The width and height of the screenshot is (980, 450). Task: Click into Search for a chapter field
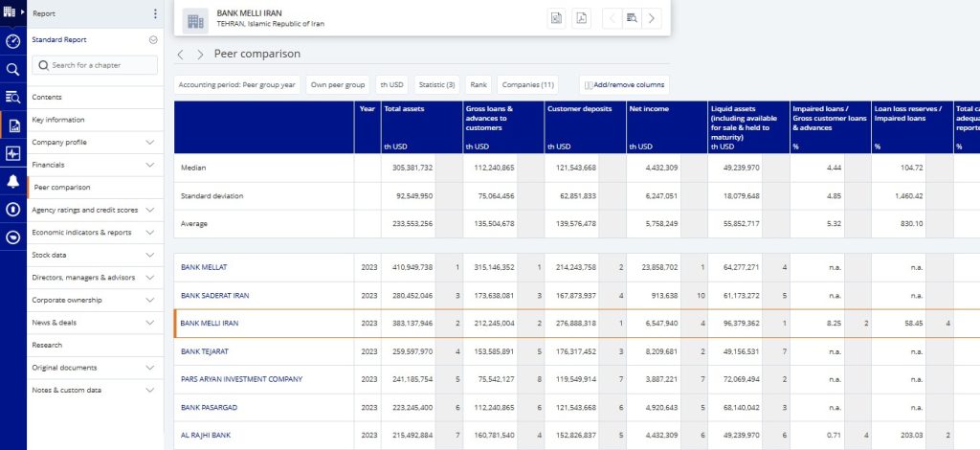click(x=95, y=65)
